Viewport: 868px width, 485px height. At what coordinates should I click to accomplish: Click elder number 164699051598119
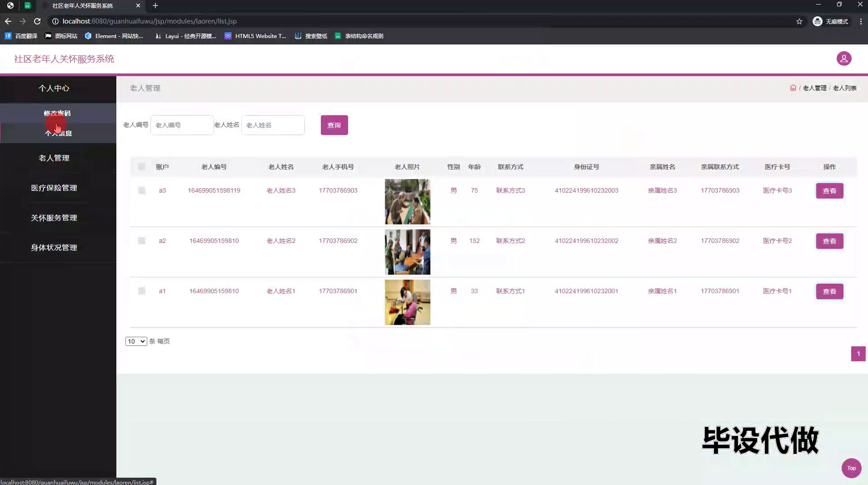(x=214, y=190)
